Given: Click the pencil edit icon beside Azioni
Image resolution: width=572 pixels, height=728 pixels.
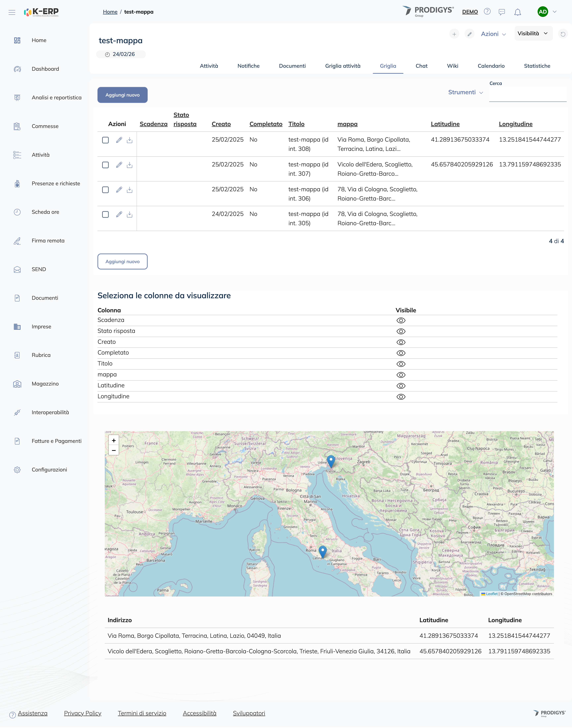Looking at the screenshot, I should pyautogui.click(x=470, y=34).
